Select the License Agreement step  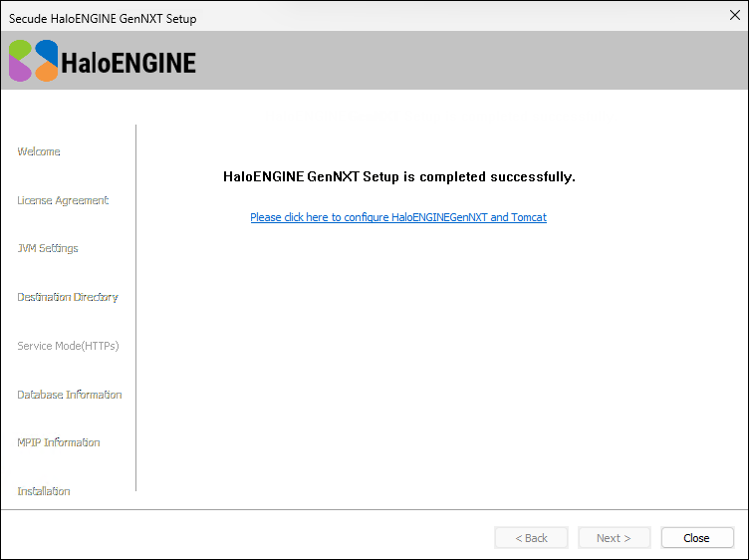point(63,200)
